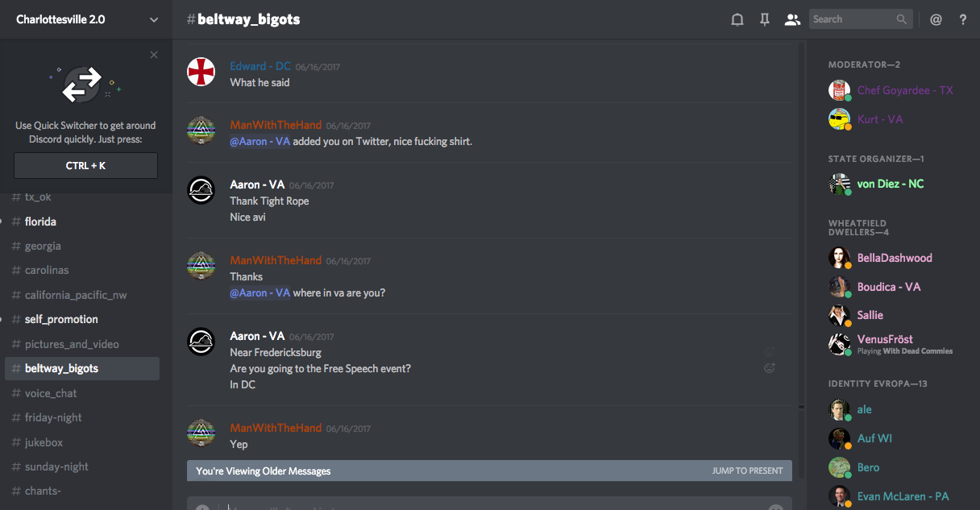The width and height of the screenshot is (980, 510).
Task: Switch to the florida channel
Action: tap(40, 222)
